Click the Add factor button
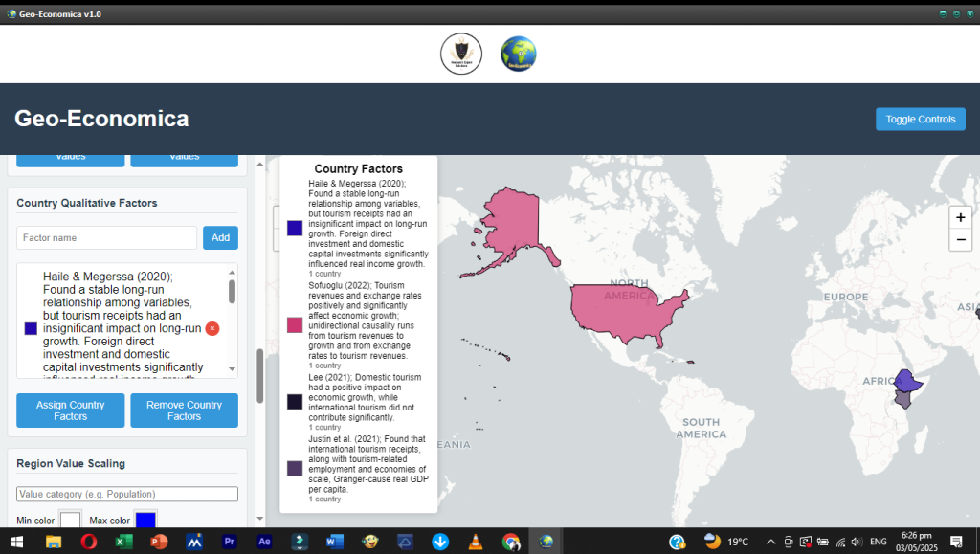This screenshot has width=980, height=554. click(x=220, y=237)
